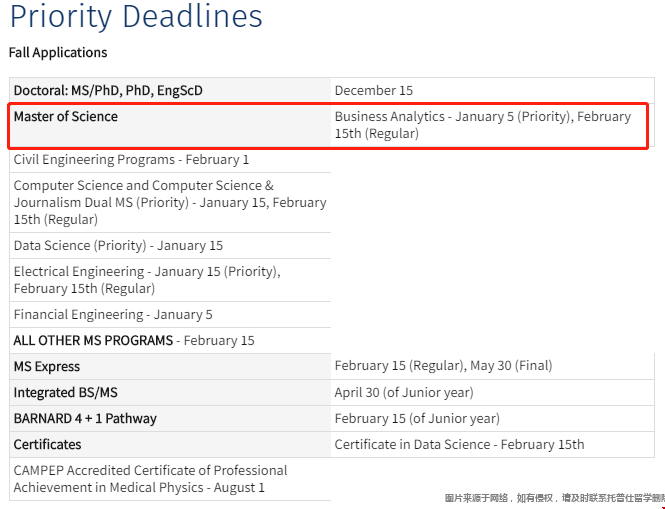Select the April 30 (of Junior year) cell
The width and height of the screenshot is (665, 509).
(x=404, y=392)
